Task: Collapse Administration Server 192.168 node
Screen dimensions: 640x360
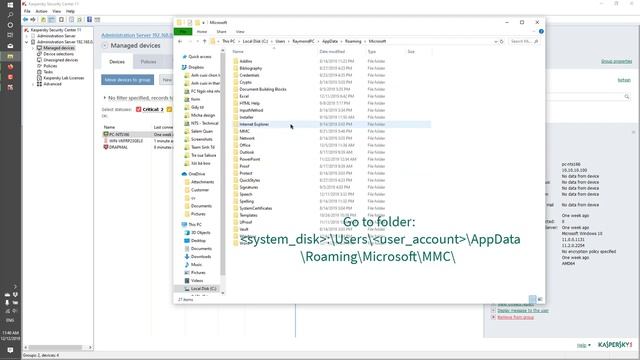Action: click(x=27, y=42)
